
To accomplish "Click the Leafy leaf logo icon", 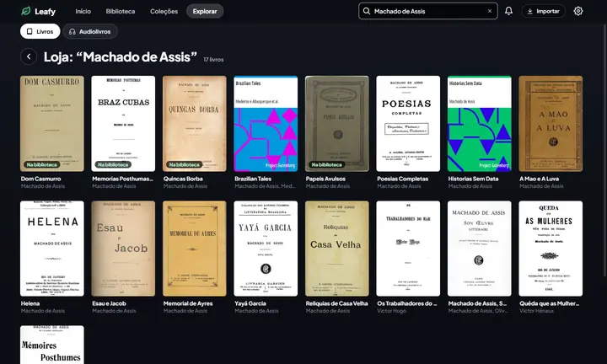I will [x=26, y=11].
